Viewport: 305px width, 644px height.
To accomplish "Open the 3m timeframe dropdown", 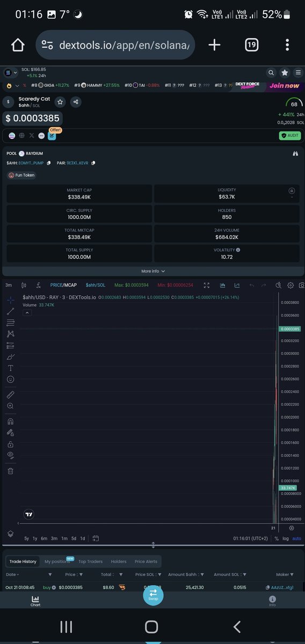I will click(x=9, y=286).
